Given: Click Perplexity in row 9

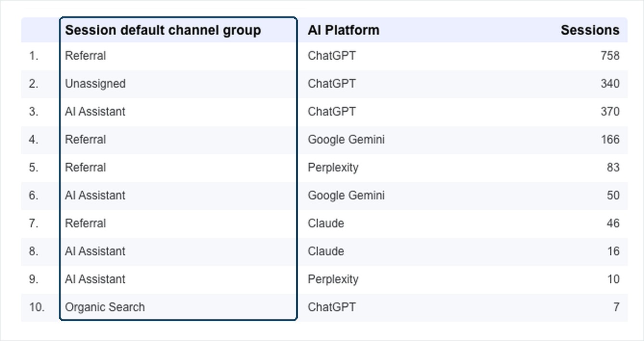Looking at the screenshot, I should pos(333,279).
